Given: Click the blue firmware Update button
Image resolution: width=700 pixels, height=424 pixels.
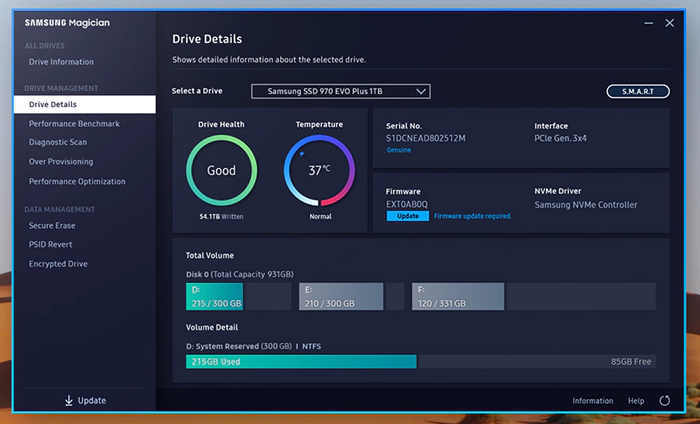Looking at the screenshot, I should coord(407,216).
